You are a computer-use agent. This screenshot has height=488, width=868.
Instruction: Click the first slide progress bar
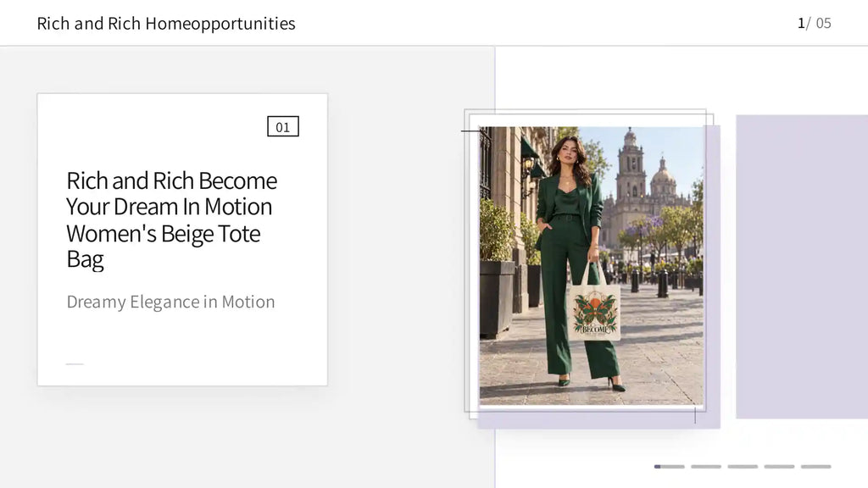670,467
